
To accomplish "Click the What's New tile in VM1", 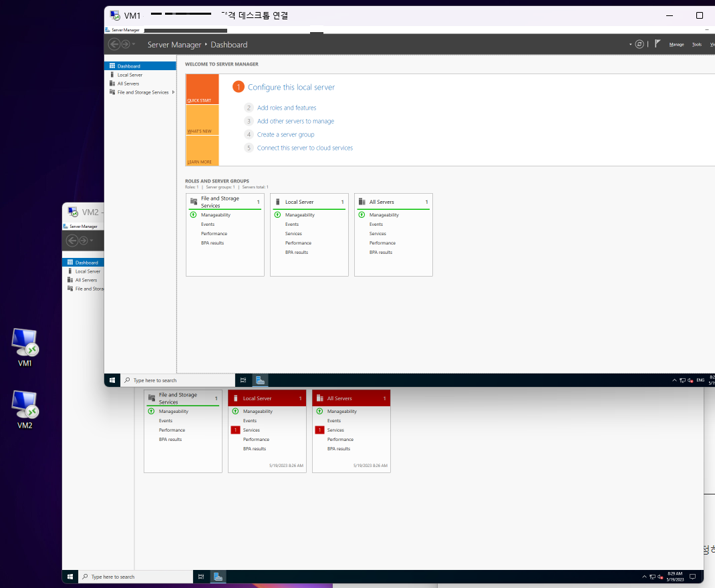I will (x=202, y=120).
